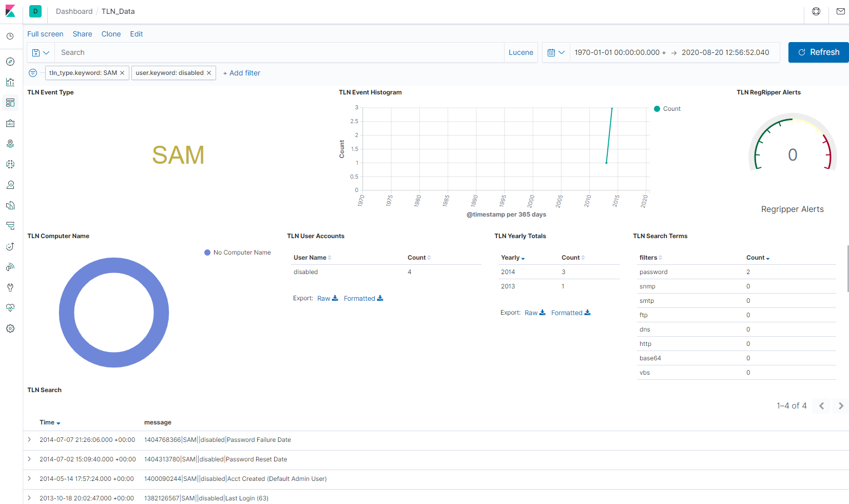This screenshot has height=504, width=849.
Task: Sort Search Terms by Count column
Action: tap(758, 258)
